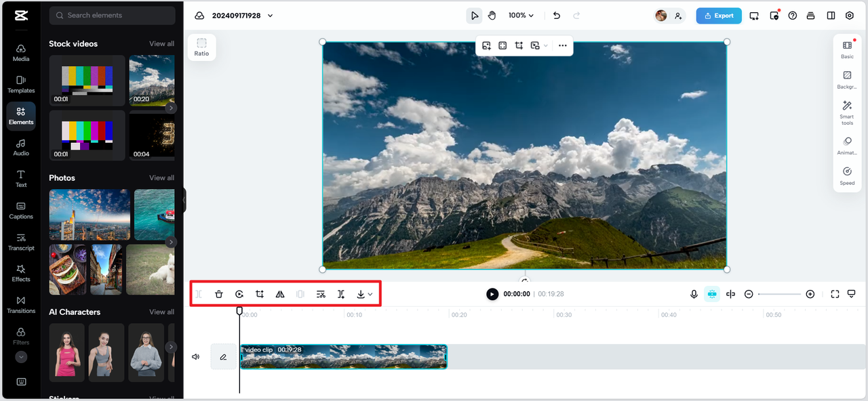Collapse the left elements panel
Viewport: 868px width, 401px height.
tap(184, 200)
